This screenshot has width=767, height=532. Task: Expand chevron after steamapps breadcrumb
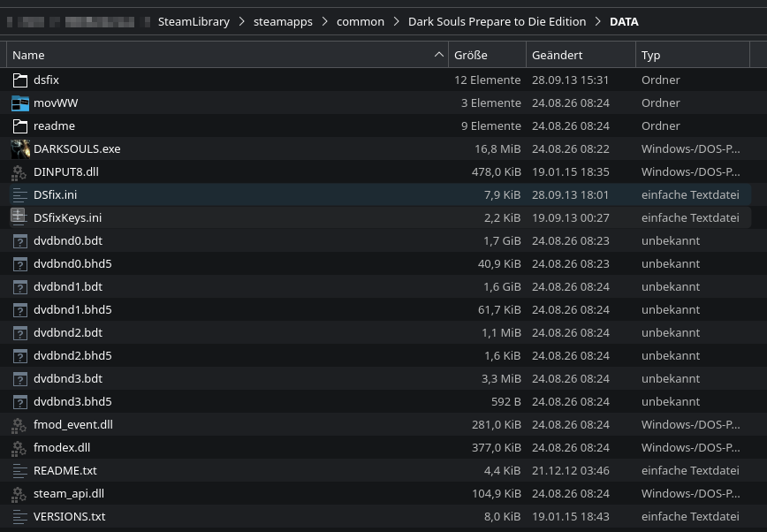point(324,21)
